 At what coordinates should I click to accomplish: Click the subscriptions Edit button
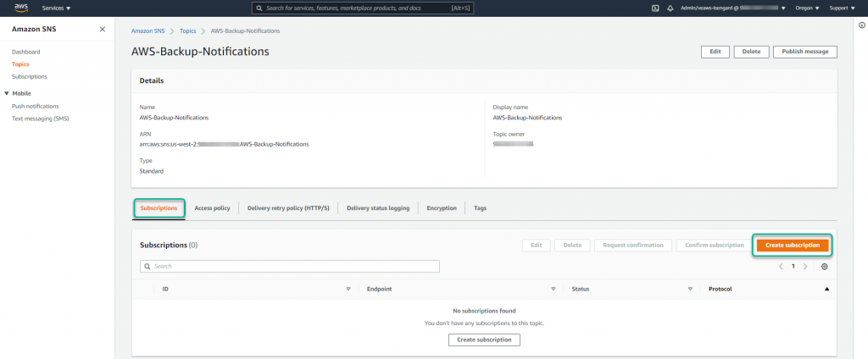537,246
